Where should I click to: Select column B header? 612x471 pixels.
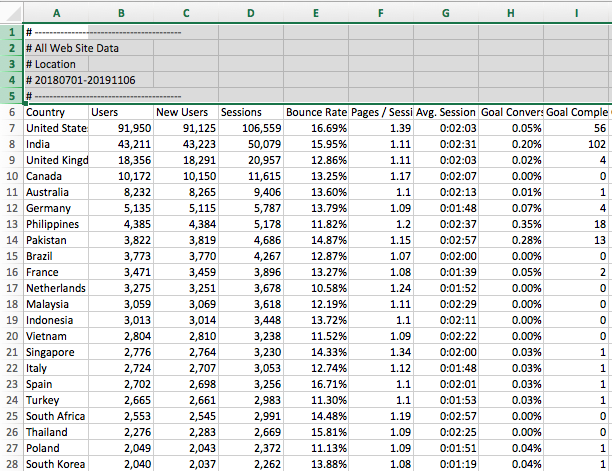point(121,13)
